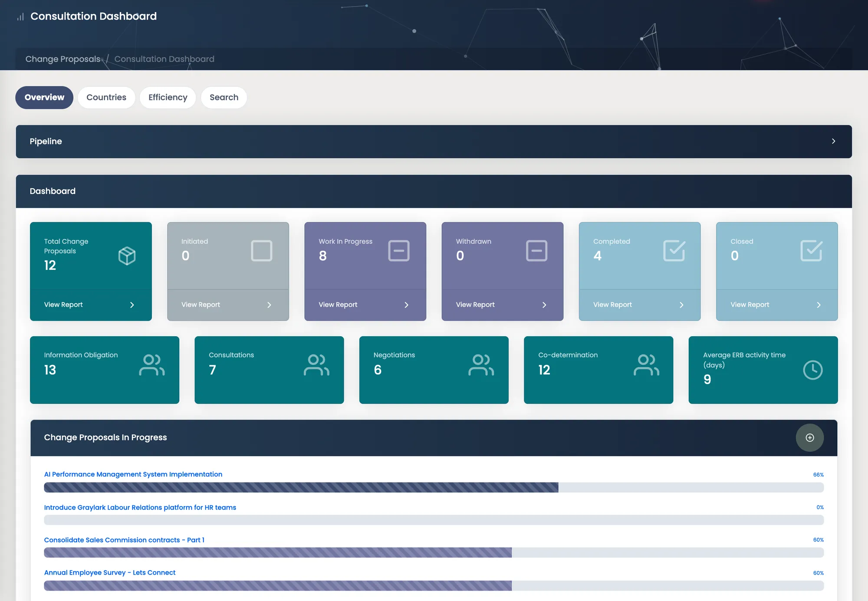Image resolution: width=868 pixels, height=601 pixels.
Task: Click the bar chart icon beside Consultation Dashboard
Action: [20, 17]
